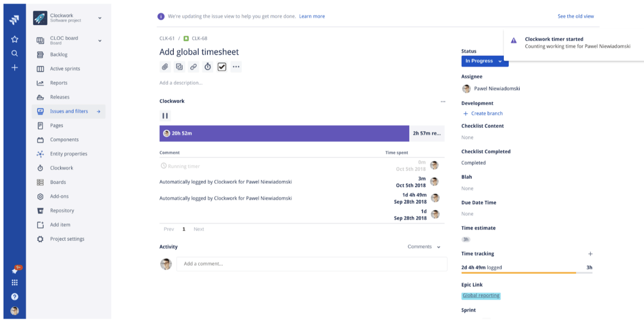Click the Learn more link

click(312, 16)
